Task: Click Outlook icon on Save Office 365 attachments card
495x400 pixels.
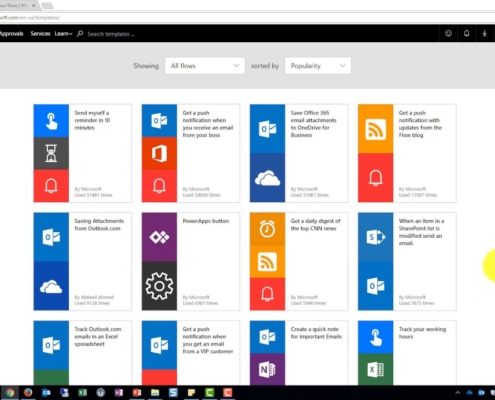Action: tap(267, 129)
